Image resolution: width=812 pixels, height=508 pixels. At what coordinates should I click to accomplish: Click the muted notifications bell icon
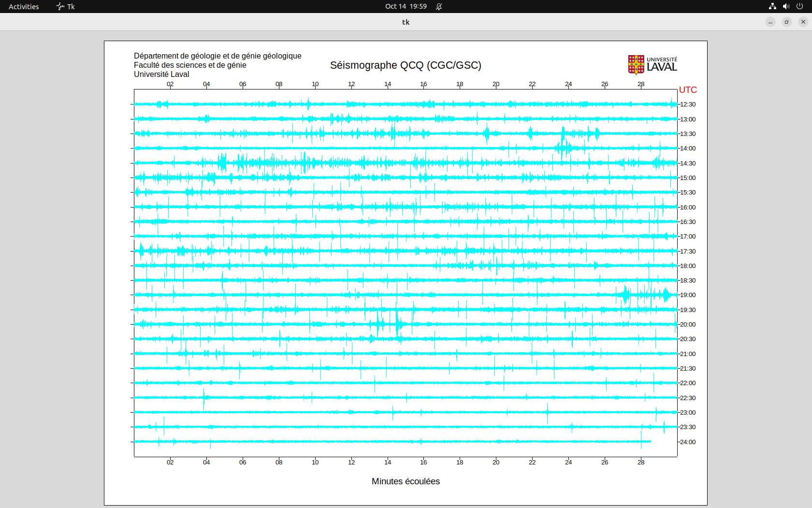click(x=439, y=6)
